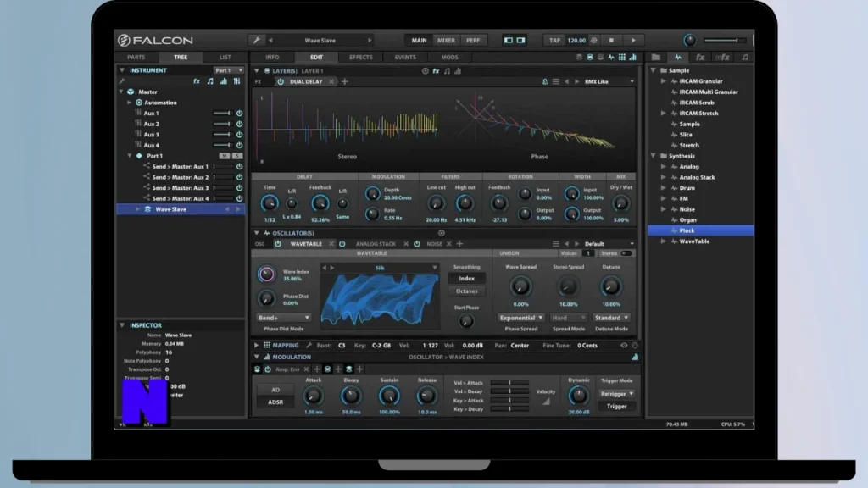Click the note events icon in Instrument toolbar
The image size is (868, 488).
coord(210,81)
